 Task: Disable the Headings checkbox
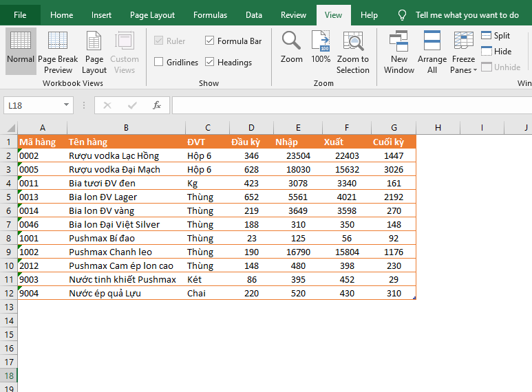(x=210, y=63)
